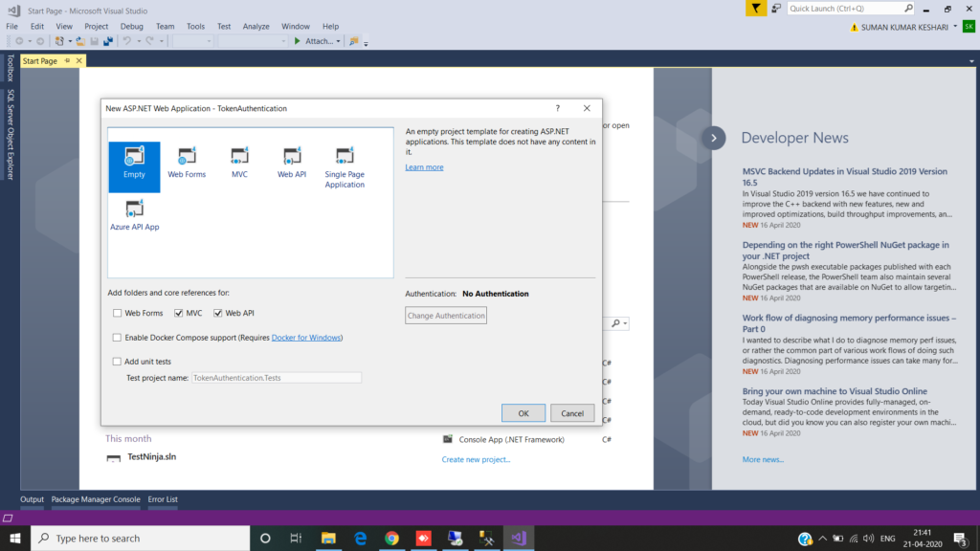Screen dimensions: 980x551
Task: Open Task View on the taskbar
Action: [x=297, y=538]
